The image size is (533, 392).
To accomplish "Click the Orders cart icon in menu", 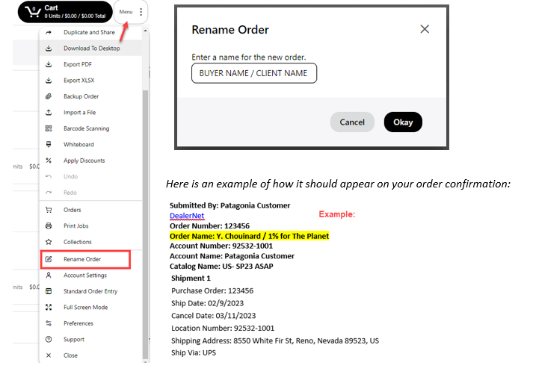I will (49, 210).
